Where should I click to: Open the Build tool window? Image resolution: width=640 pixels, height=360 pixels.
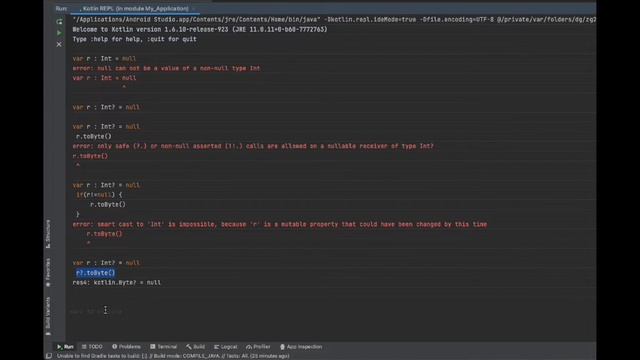click(196, 347)
